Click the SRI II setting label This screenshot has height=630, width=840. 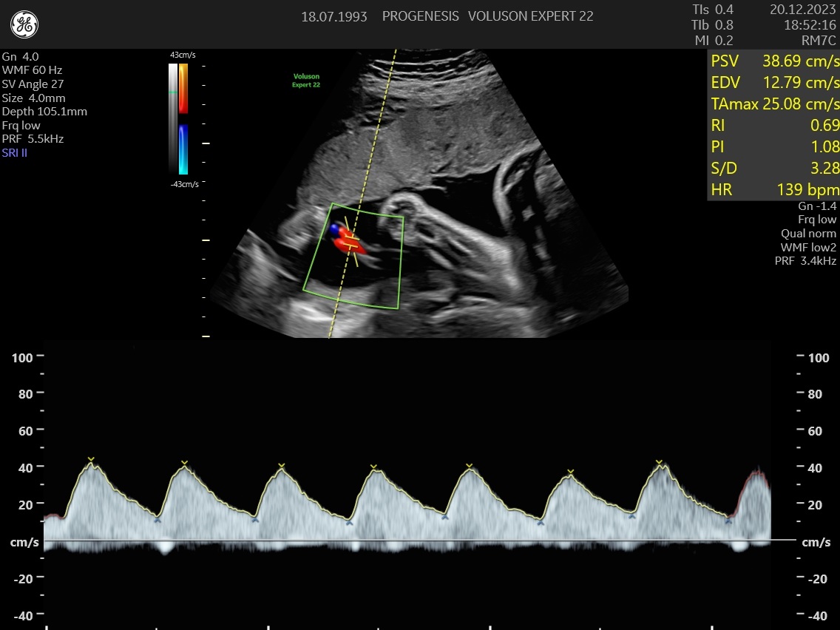pos(15,152)
